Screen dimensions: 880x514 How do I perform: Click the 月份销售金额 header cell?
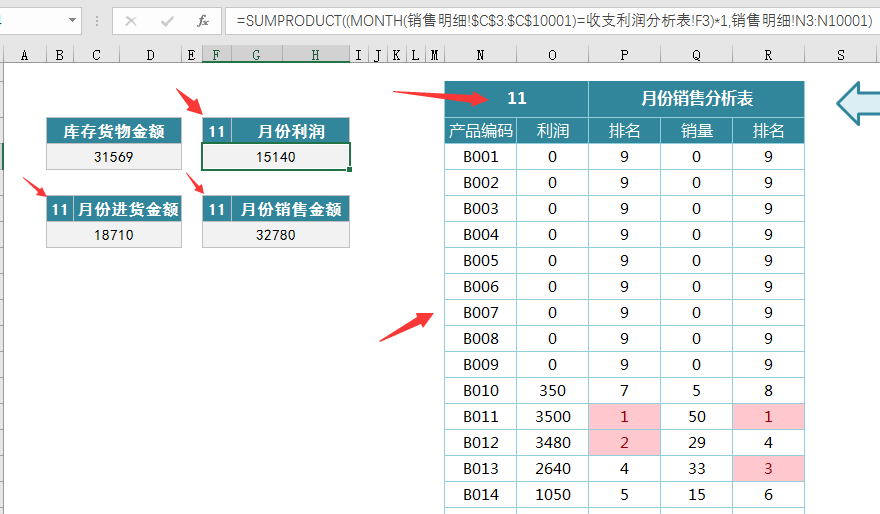coord(291,209)
